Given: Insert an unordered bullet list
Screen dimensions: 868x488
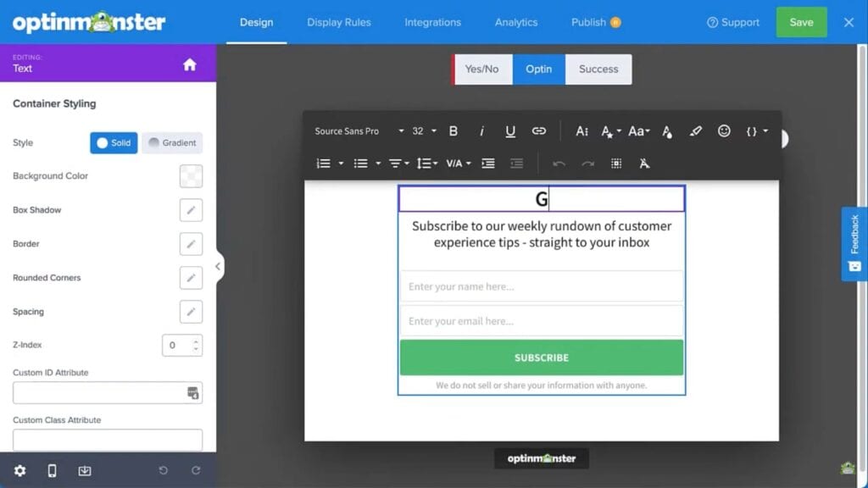Looking at the screenshot, I should (x=361, y=164).
